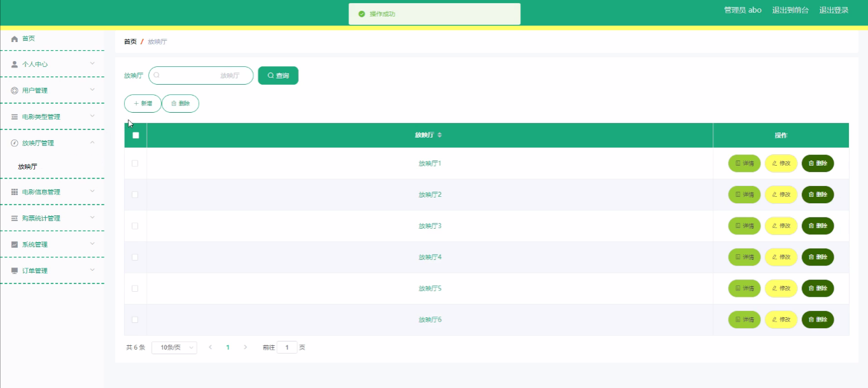
Task: Check the checkbox for 放映厅1 row
Action: (x=135, y=164)
